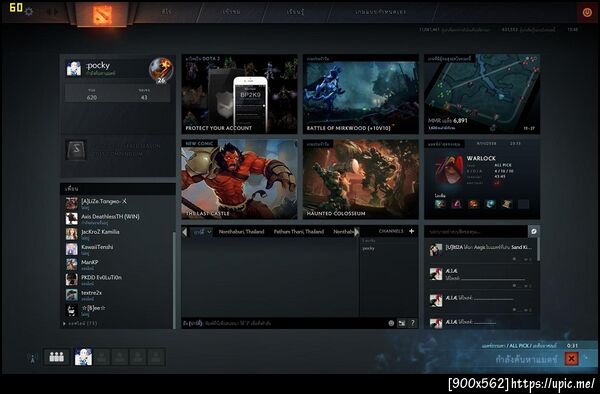This screenshot has width=600, height=394.
Task: Open the third top menu tab
Action: 295,11
